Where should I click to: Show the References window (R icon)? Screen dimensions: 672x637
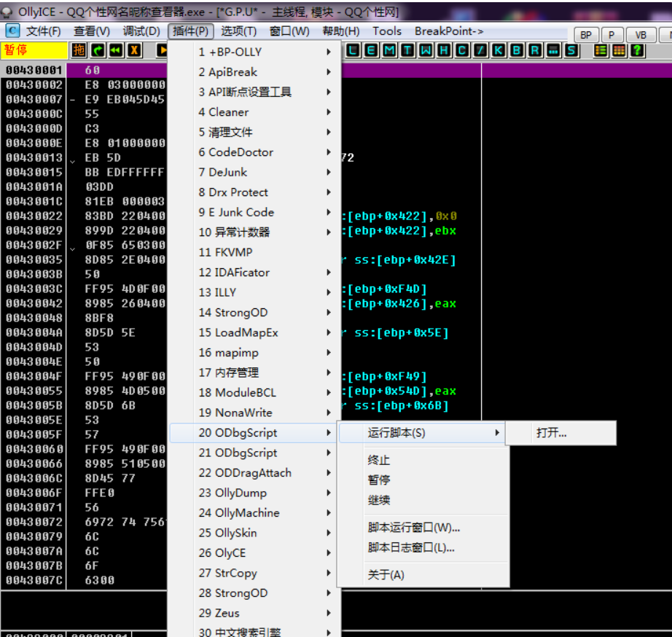pos(535,50)
